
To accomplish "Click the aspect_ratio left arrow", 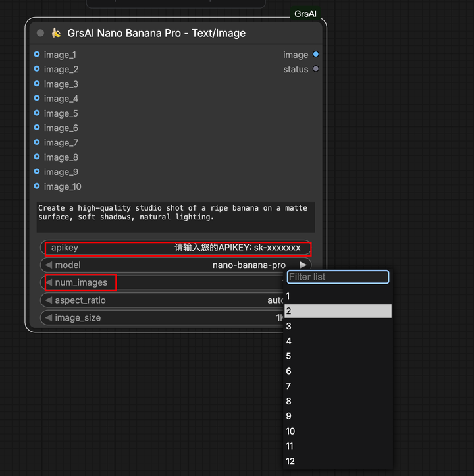I will pyautogui.click(x=48, y=300).
